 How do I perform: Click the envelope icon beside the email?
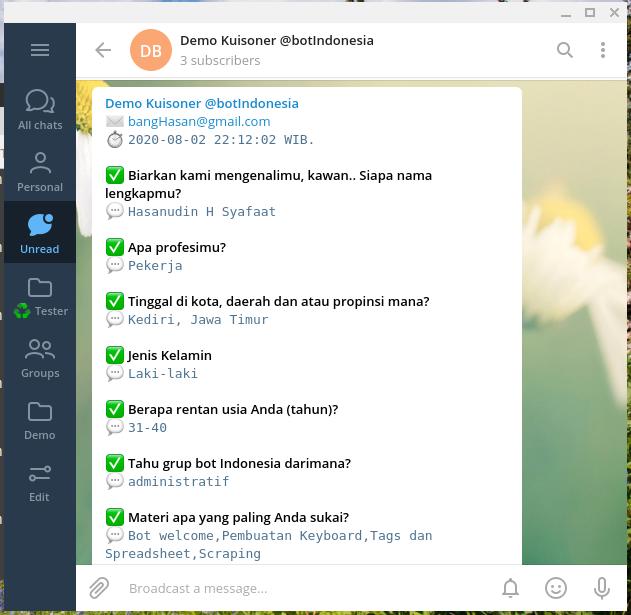click(x=115, y=121)
